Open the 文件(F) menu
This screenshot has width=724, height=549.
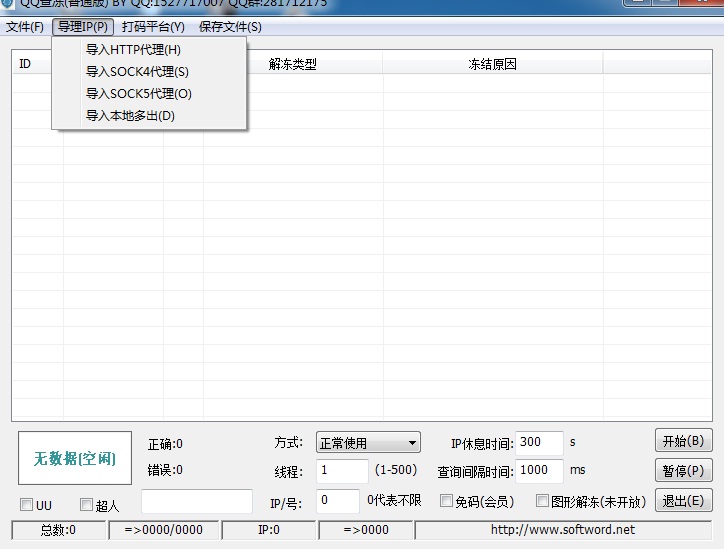(24, 27)
